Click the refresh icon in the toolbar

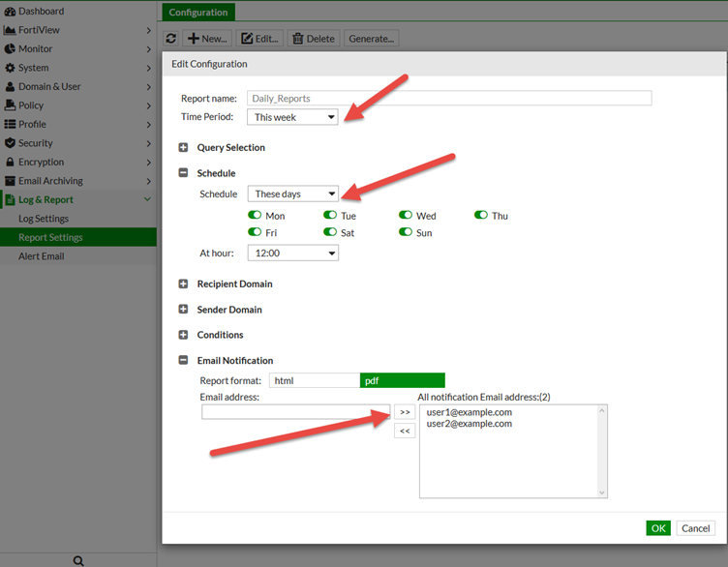click(171, 39)
